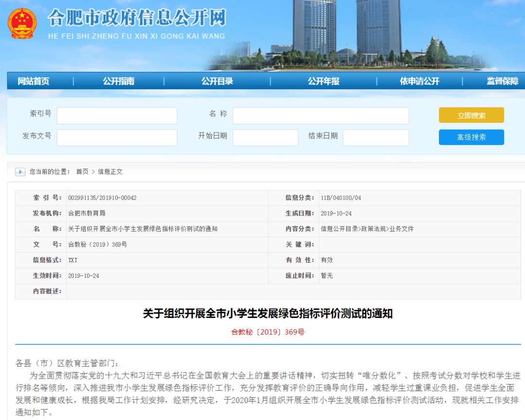Select classification code 11B/040100/04
The image size is (525, 420).
point(341,198)
